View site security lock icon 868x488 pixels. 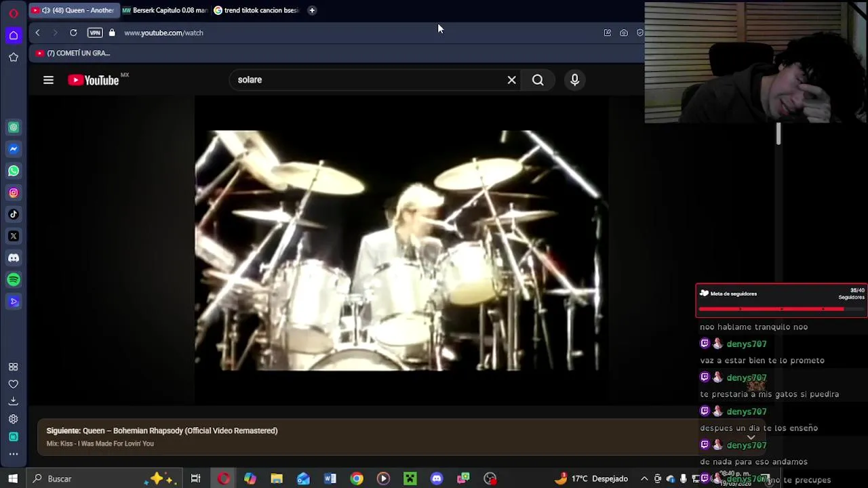(x=112, y=33)
